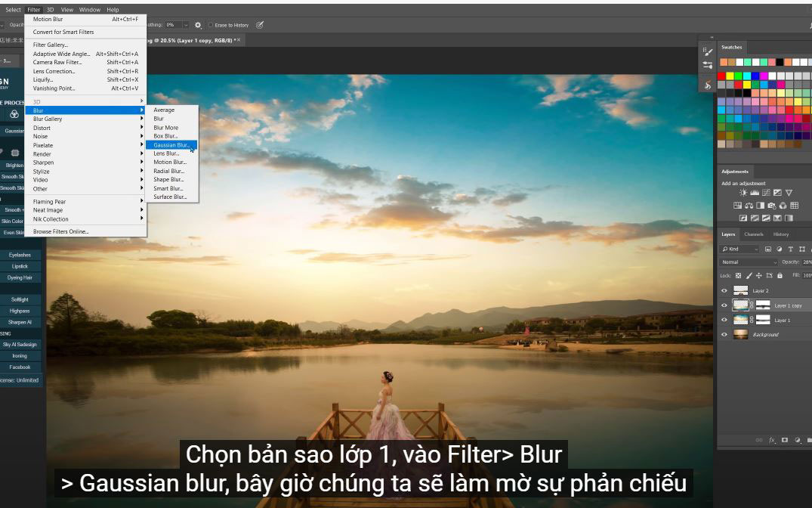Filter layers by adjustment layers icon

pos(779,249)
